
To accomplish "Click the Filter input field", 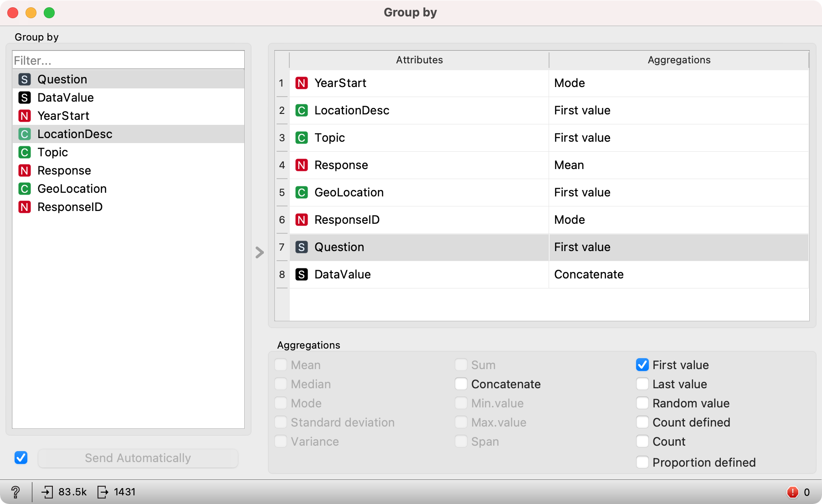I will (128, 60).
